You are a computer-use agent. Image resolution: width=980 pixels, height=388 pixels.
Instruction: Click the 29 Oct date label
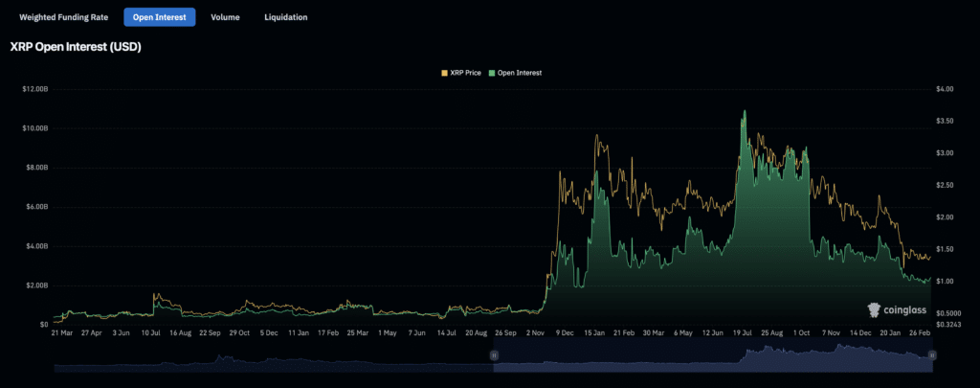pos(238,333)
